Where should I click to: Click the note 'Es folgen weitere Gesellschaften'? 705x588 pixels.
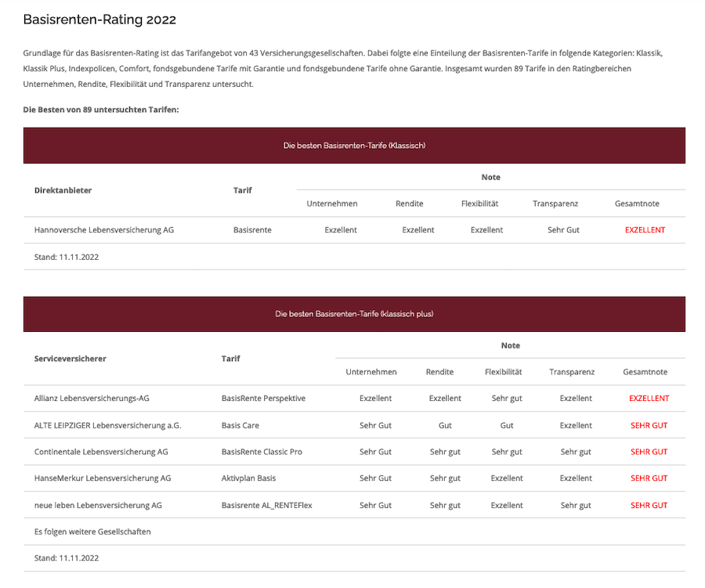tap(92, 532)
